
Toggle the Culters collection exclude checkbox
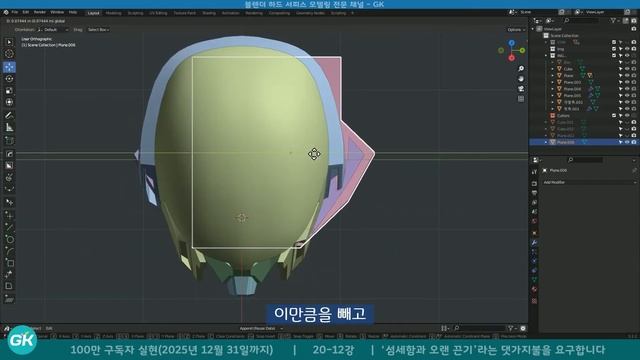[614, 116]
